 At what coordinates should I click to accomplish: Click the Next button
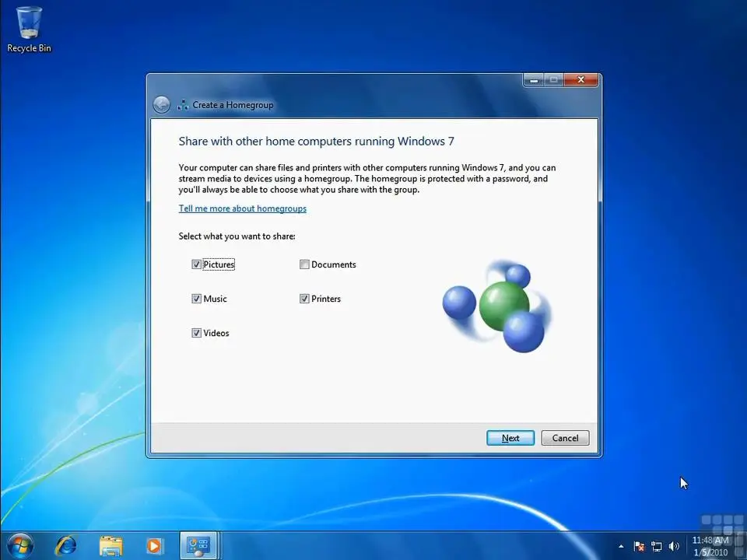(510, 438)
